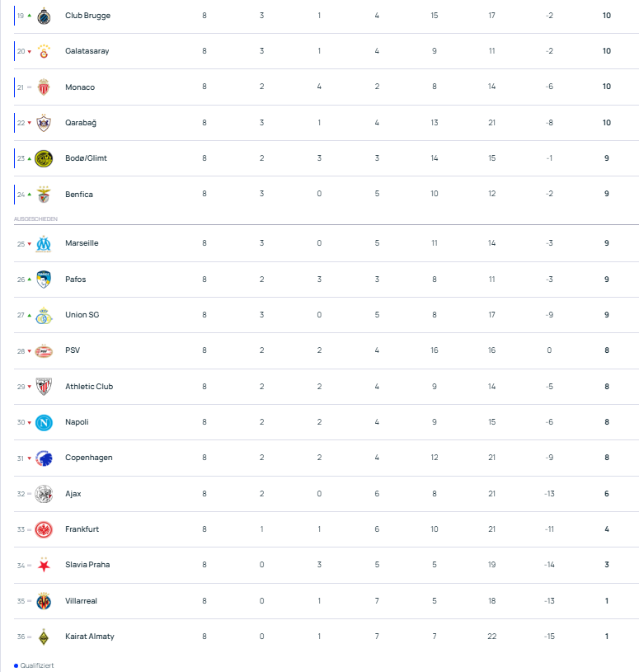Viewport: 639px width, 672px height.
Task: Click the Slavia Praha star logo
Action: click(44, 565)
